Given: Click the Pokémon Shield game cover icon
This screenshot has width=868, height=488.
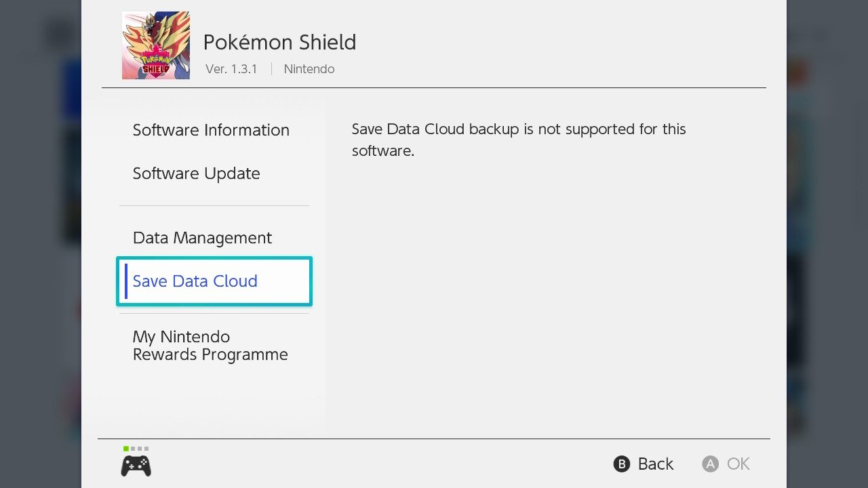Looking at the screenshot, I should pos(155,45).
